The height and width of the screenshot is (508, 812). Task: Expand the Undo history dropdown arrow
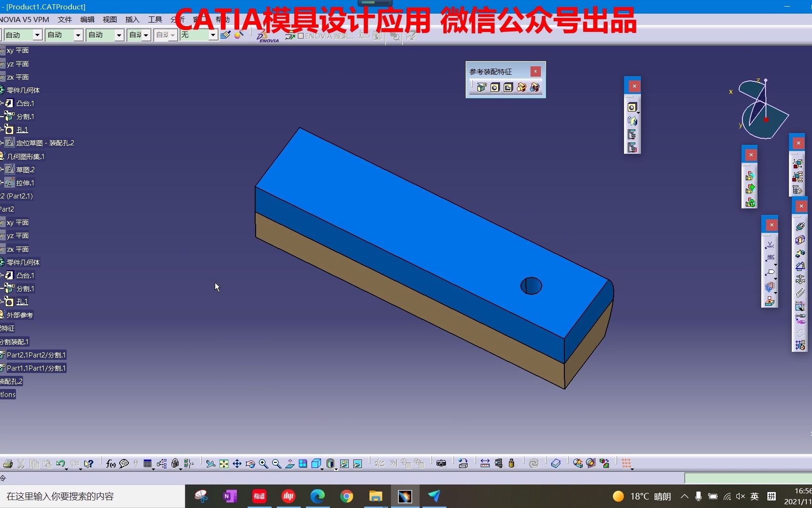pos(66,468)
